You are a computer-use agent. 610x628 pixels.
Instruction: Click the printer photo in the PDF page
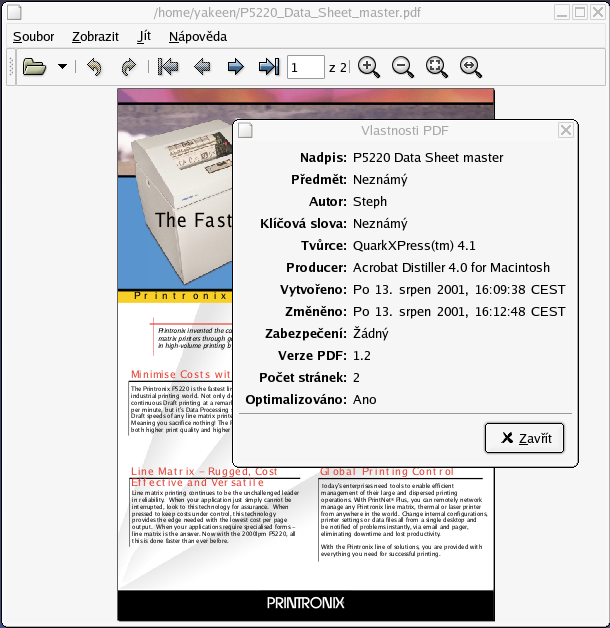coord(182,200)
